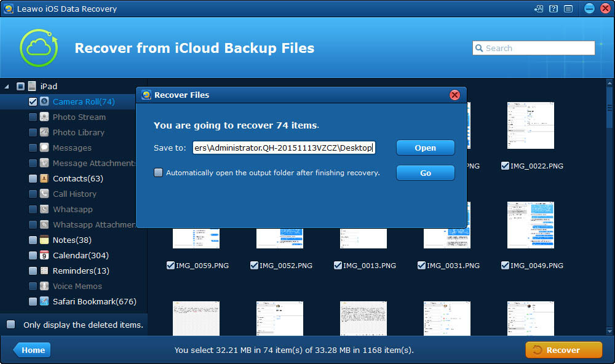The image size is (615, 364).
Task: Click the Notes icon in sidebar
Action: [44, 240]
